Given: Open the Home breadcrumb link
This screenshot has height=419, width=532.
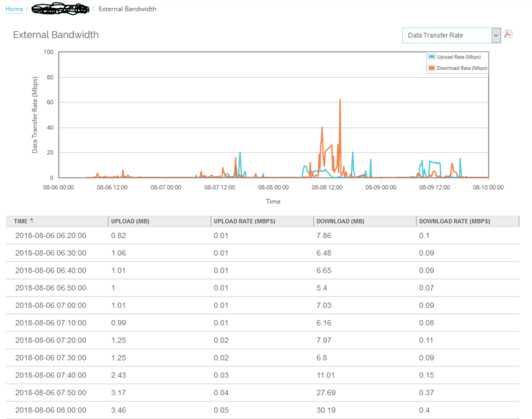Looking at the screenshot, I should 13,9.
